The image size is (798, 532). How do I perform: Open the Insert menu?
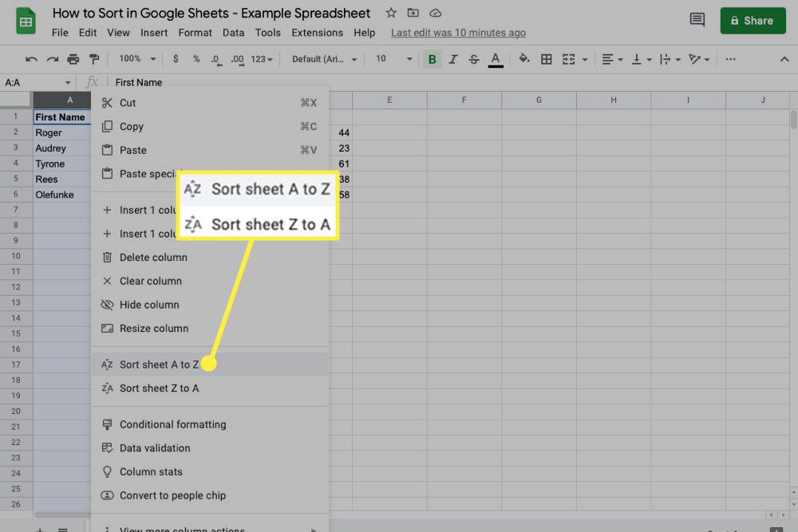click(154, 33)
